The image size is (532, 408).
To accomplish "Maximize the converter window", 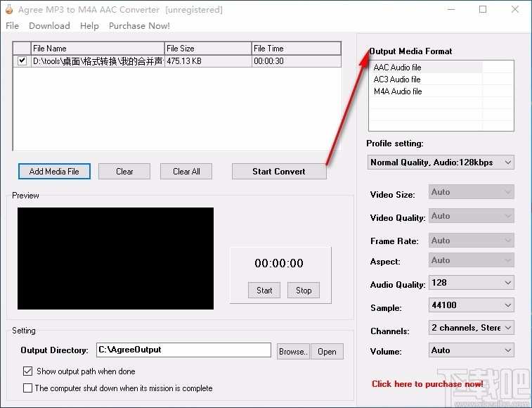I will [483, 10].
